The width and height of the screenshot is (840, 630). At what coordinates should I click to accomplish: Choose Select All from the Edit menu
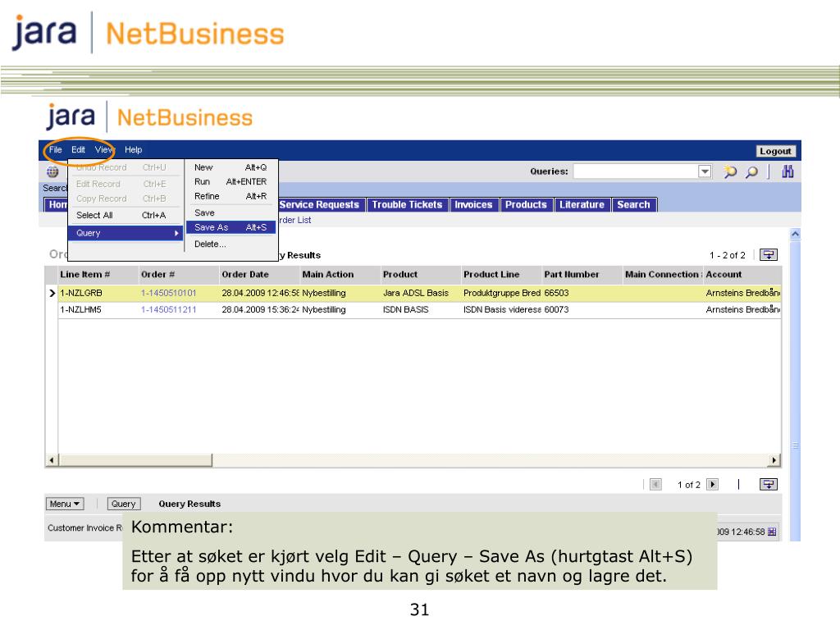(x=126, y=216)
